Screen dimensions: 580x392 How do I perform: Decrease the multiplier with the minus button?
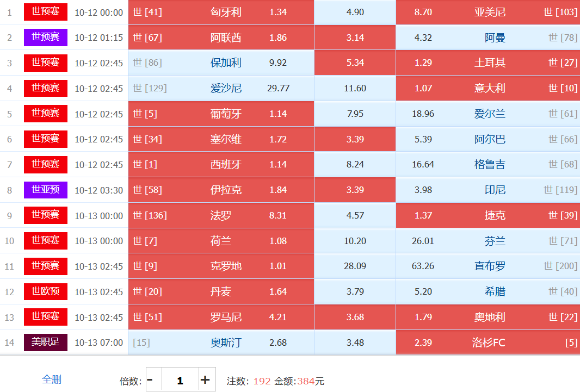coord(151,380)
